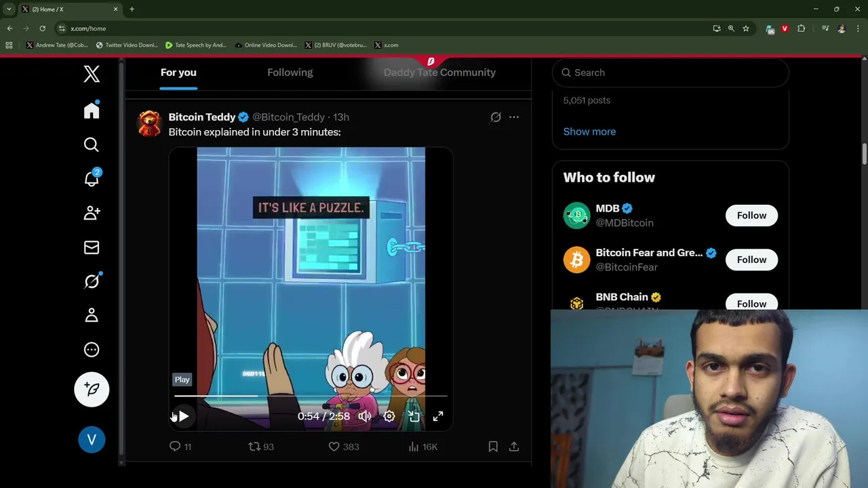Open MDB profile avatar
The height and width of the screenshot is (488, 868).
click(x=576, y=216)
